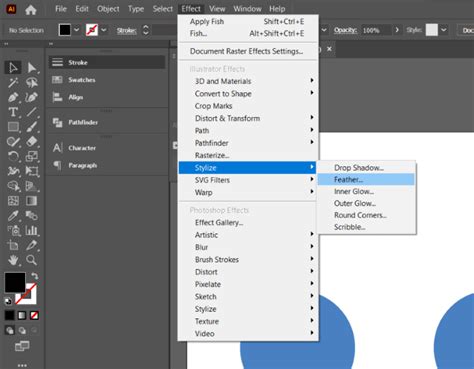Swap fill and stroke colors
The width and height of the screenshot is (474, 369).
[x=35, y=276]
